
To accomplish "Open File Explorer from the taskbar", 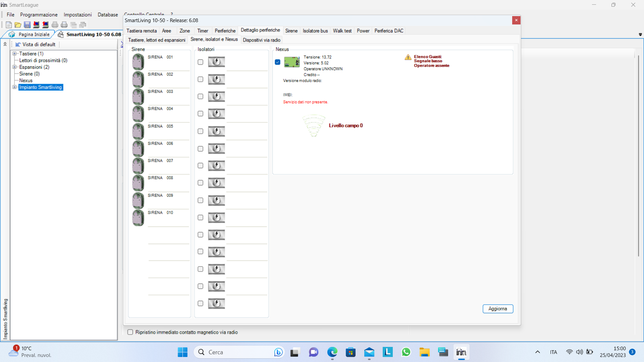I will click(x=424, y=352).
